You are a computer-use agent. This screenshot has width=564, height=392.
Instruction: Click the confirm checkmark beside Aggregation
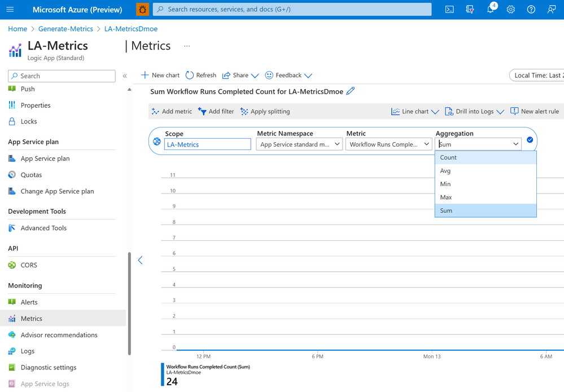click(530, 140)
